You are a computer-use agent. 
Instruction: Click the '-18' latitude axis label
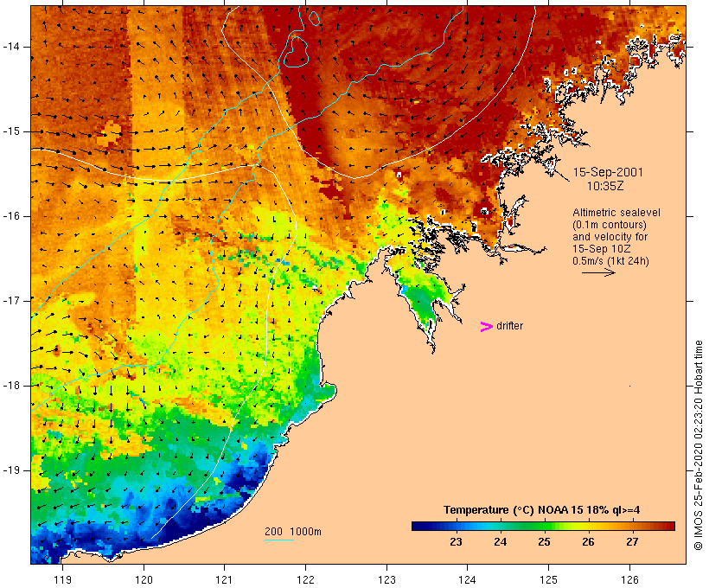[x=11, y=386]
